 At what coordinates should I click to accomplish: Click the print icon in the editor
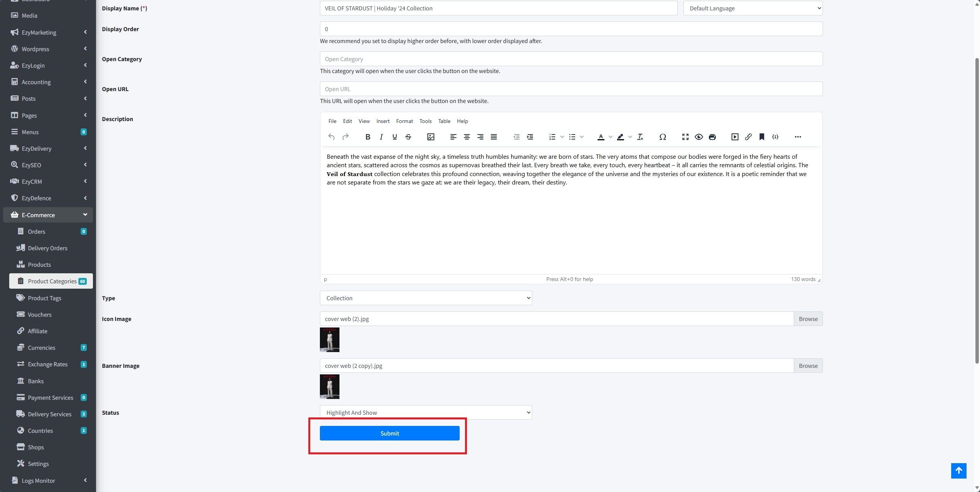[712, 137]
